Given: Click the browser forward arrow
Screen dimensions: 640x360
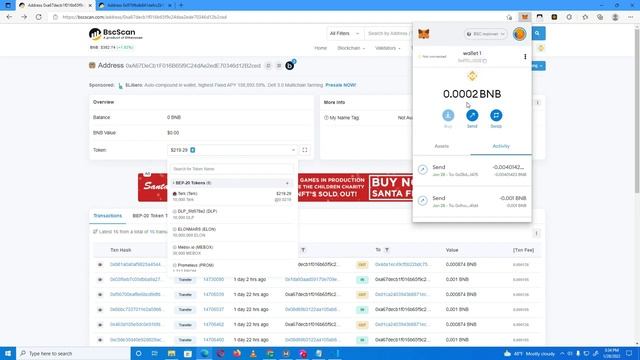Looking at the screenshot, I should pos(24,17).
